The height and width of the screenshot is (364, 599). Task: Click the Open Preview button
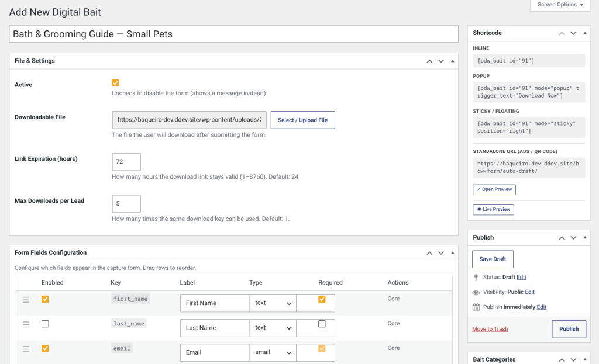pos(494,190)
